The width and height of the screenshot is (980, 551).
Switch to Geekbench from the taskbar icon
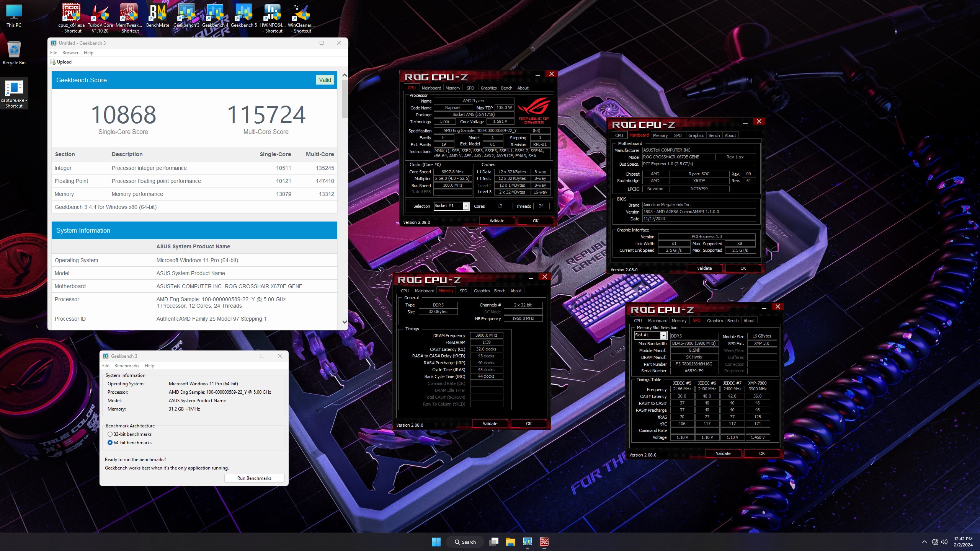[528, 542]
